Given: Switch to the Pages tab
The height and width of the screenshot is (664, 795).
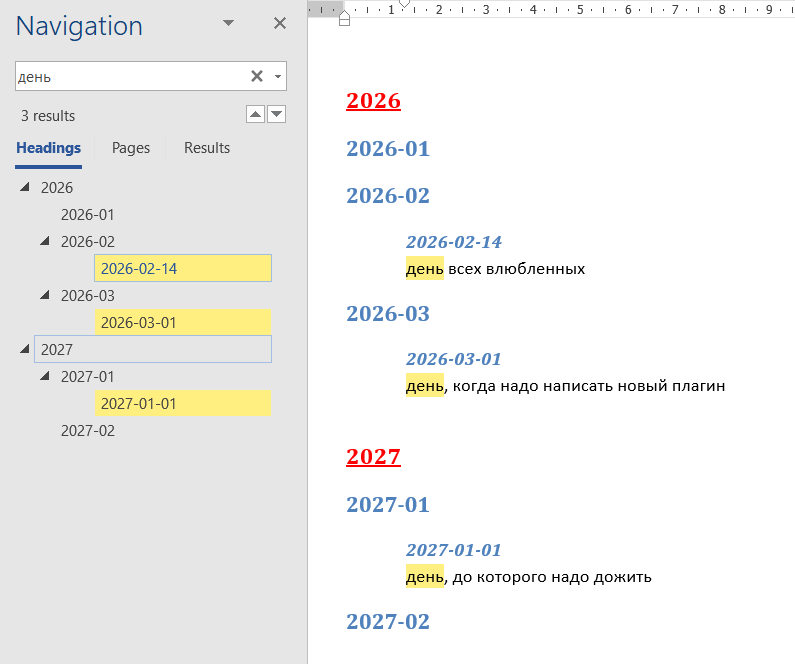Looking at the screenshot, I should [131, 148].
